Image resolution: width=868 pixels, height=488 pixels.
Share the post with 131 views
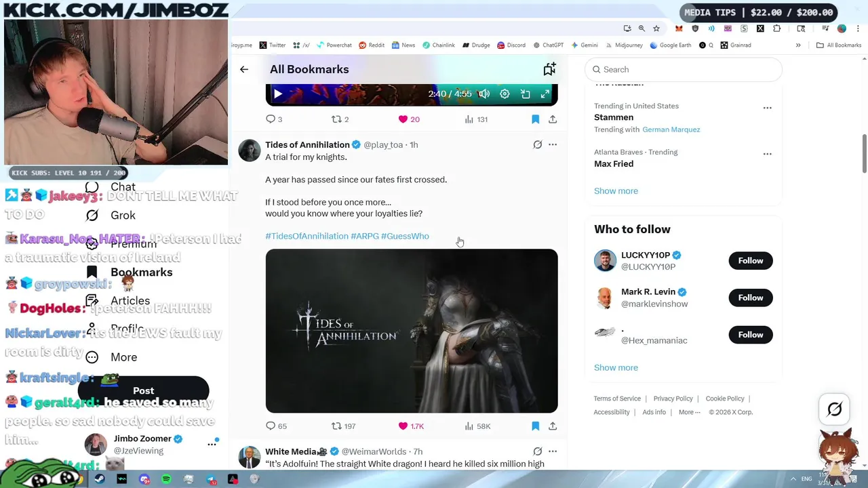point(553,119)
